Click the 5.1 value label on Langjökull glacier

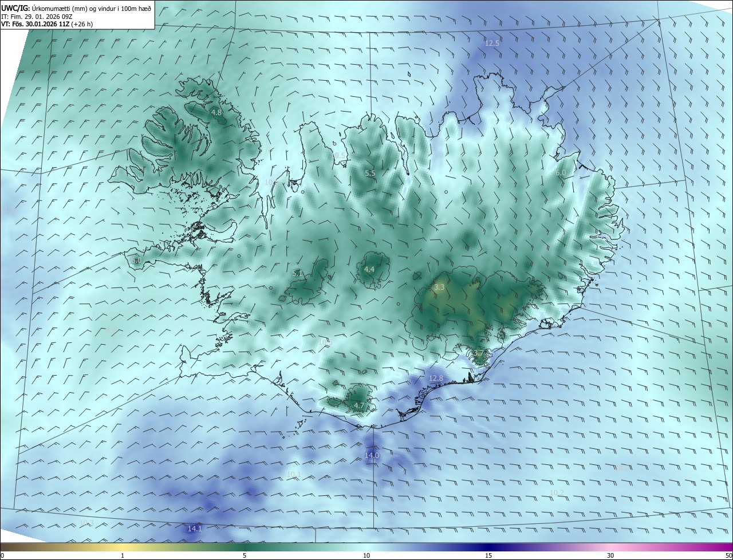[x=297, y=274]
